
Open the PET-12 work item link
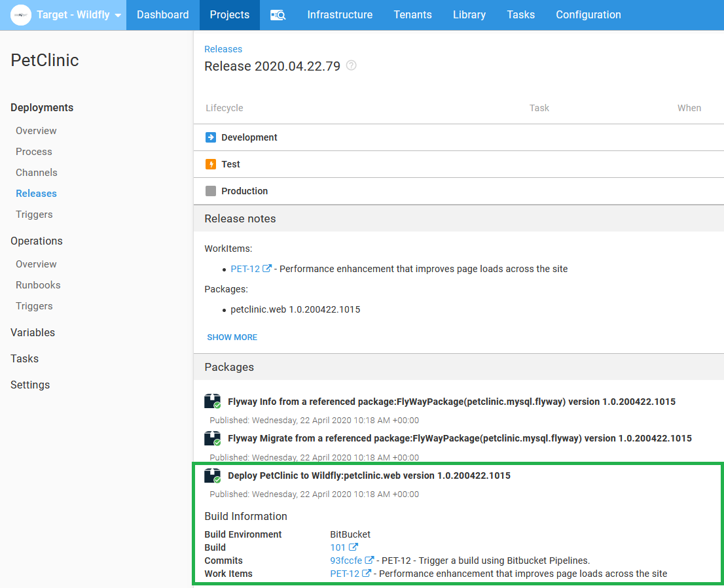pyautogui.click(x=245, y=269)
